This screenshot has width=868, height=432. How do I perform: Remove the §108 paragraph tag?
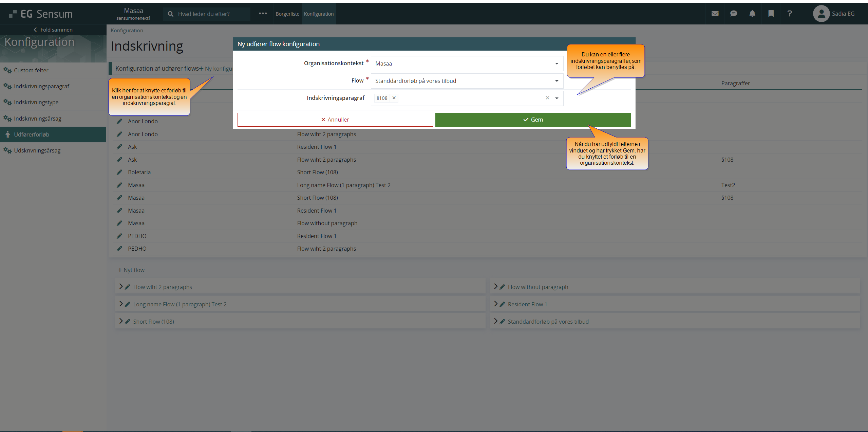click(x=394, y=98)
